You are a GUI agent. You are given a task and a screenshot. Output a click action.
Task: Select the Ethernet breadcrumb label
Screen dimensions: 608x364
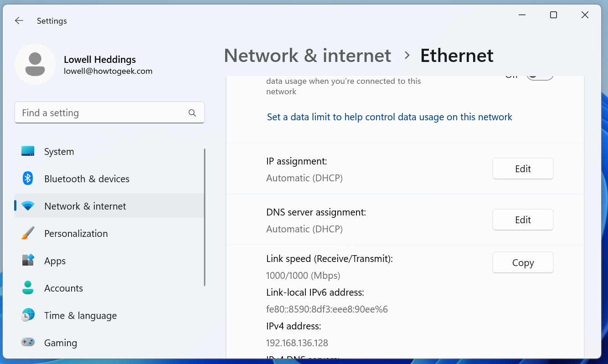point(457,55)
